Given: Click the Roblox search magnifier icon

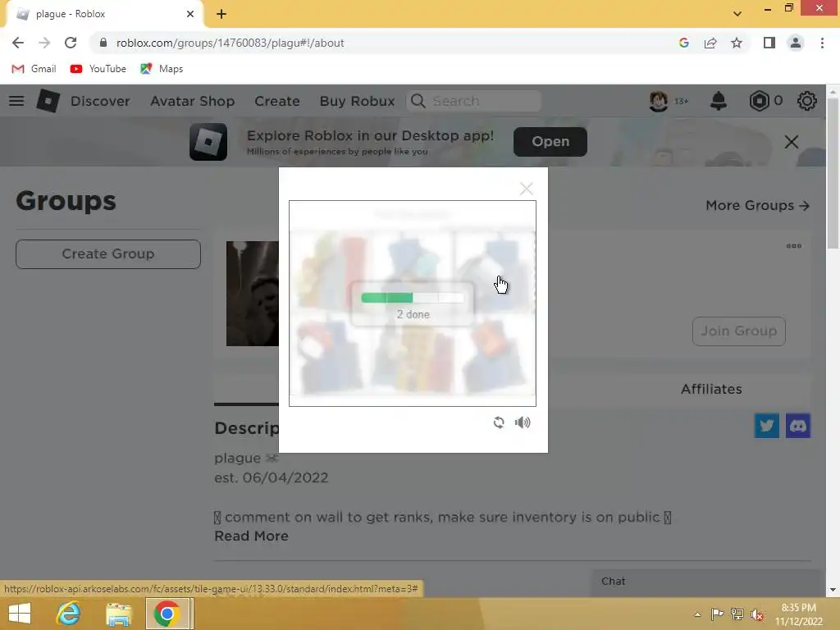Looking at the screenshot, I should coord(418,101).
